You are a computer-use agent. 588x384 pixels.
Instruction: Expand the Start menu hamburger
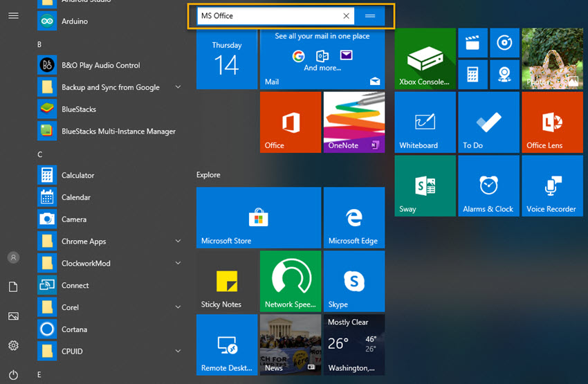click(14, 15)
